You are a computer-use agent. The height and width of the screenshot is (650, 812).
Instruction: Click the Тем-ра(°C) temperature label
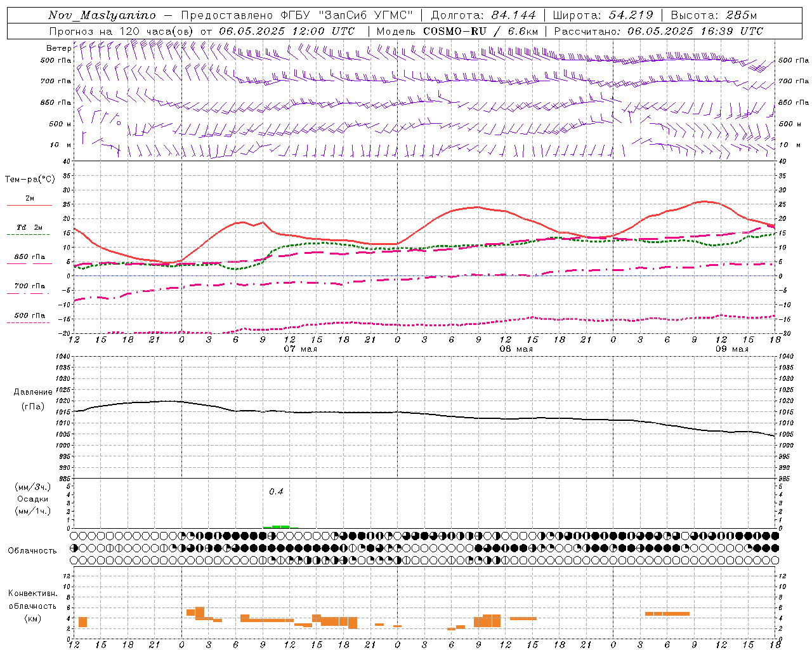[x=30, y=180]
